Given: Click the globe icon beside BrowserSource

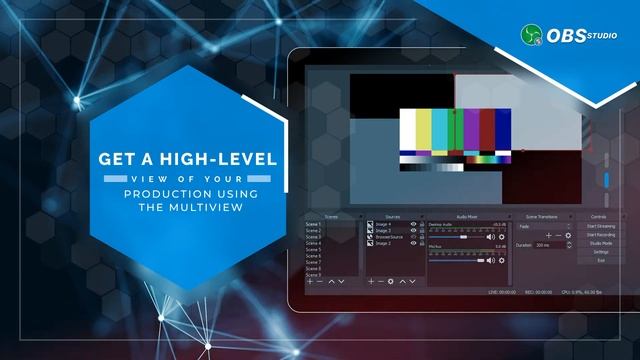Looking at the screenshot, I should 370,237.
